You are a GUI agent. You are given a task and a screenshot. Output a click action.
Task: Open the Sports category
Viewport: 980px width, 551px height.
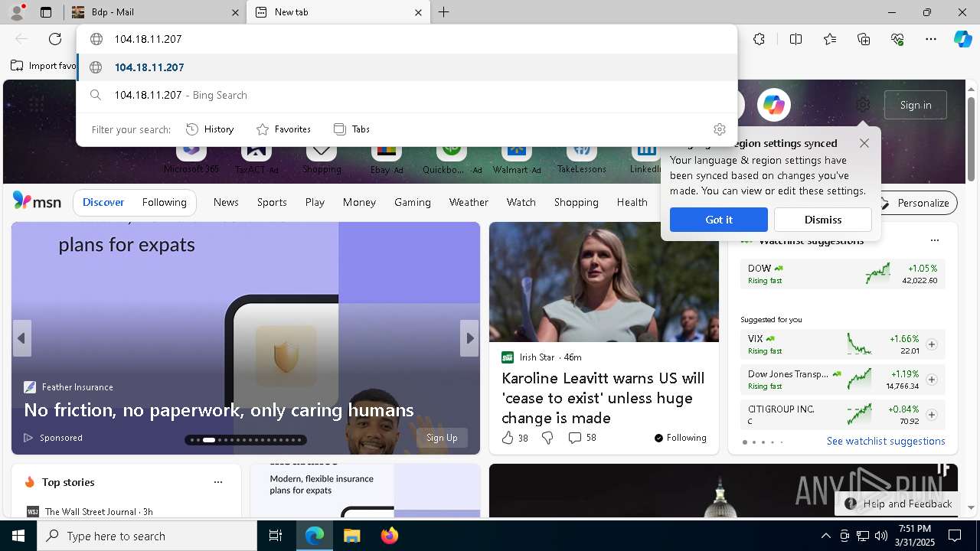272,203
